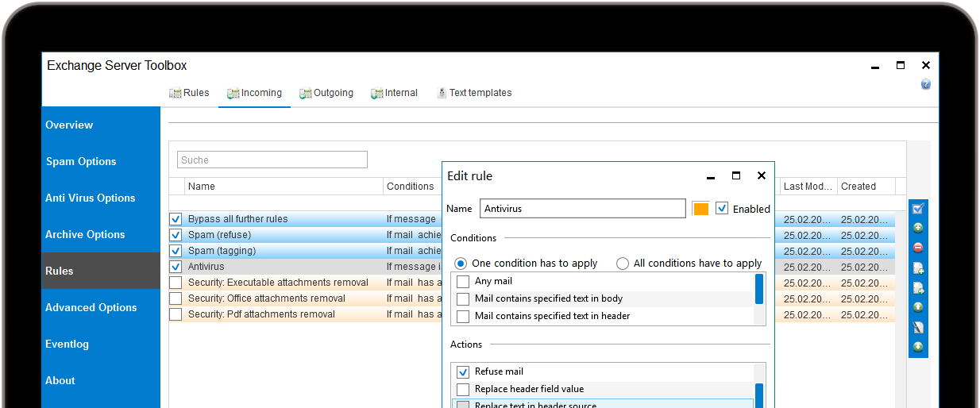Select All conditions have to apply

point(623,263)
